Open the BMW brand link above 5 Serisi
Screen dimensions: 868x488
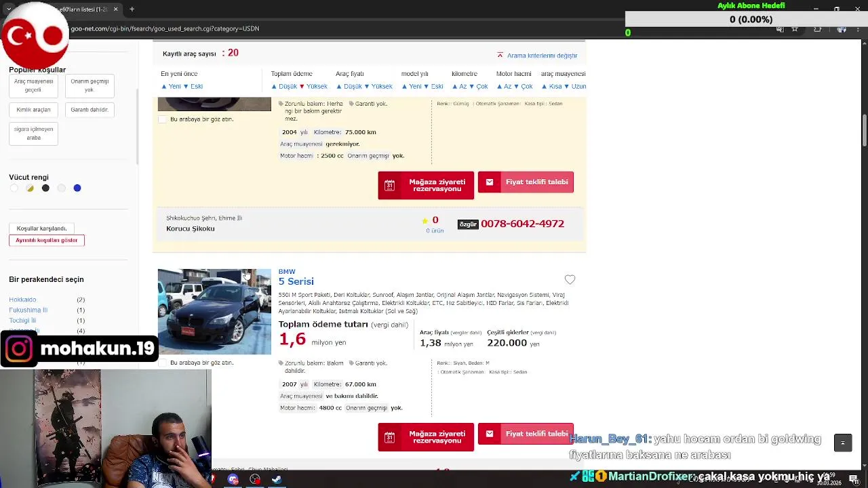pos(287,272)
